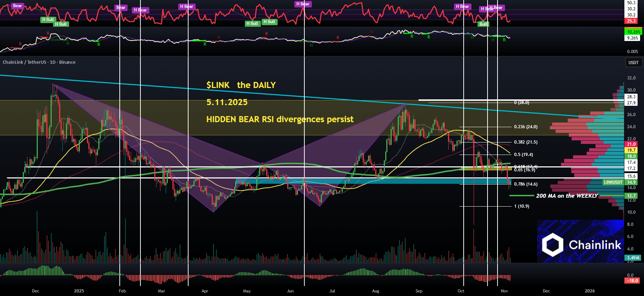Click the green 12.7 price axis label
The image size is (644, 296).
[x=632, y=196]
